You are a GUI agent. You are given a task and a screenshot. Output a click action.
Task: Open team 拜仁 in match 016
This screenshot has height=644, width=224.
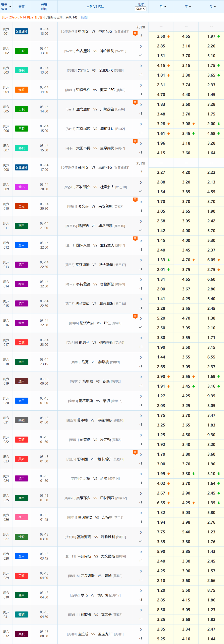pyautogui.click(x=107, y=323)
